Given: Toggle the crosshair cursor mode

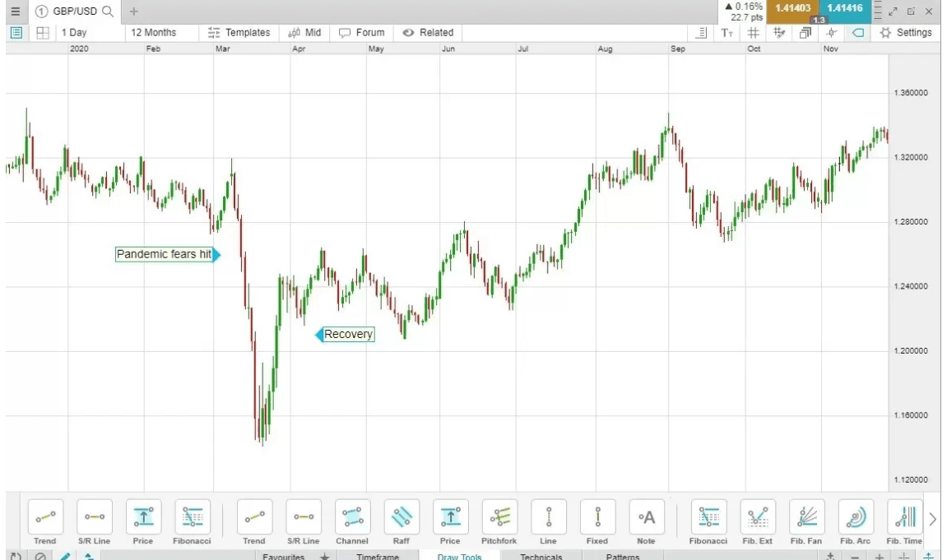Looking at the screenshot, I should (x=831, y=32).
